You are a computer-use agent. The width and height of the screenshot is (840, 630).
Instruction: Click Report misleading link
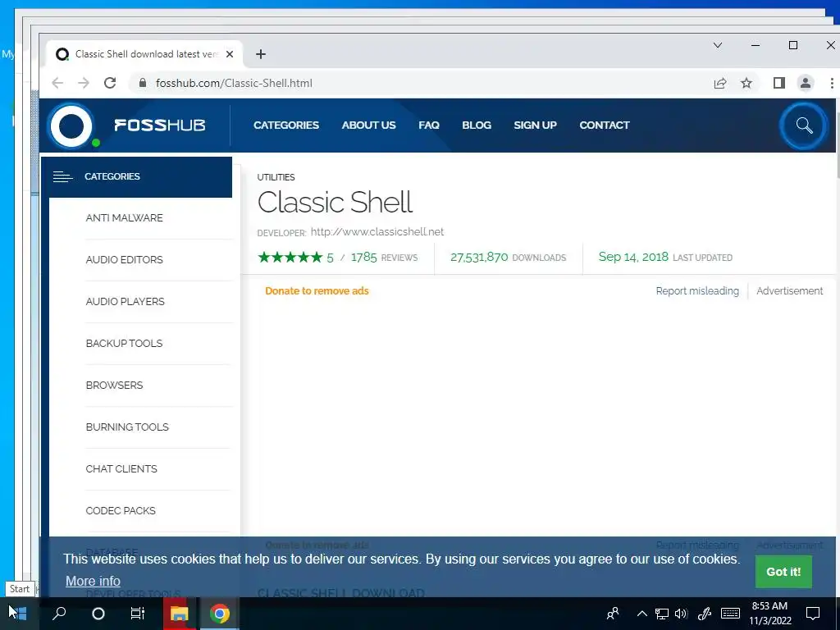coord(697,291)
